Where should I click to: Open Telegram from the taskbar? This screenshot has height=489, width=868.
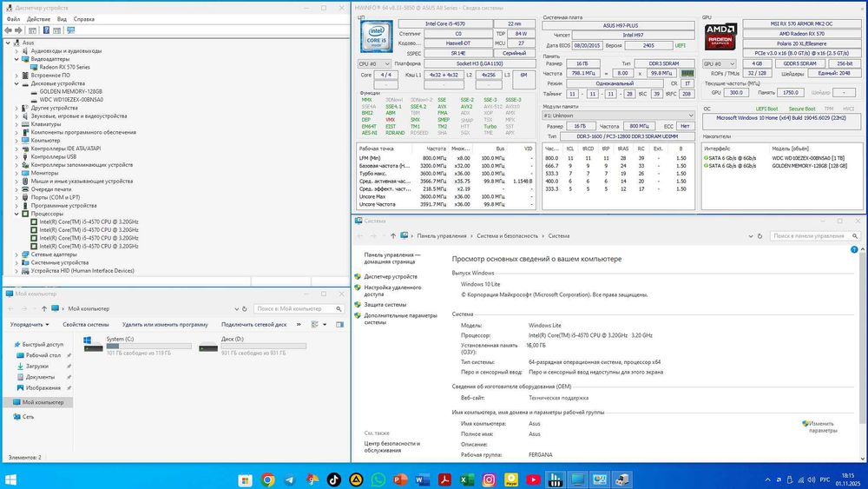click(x=290, y=479)
